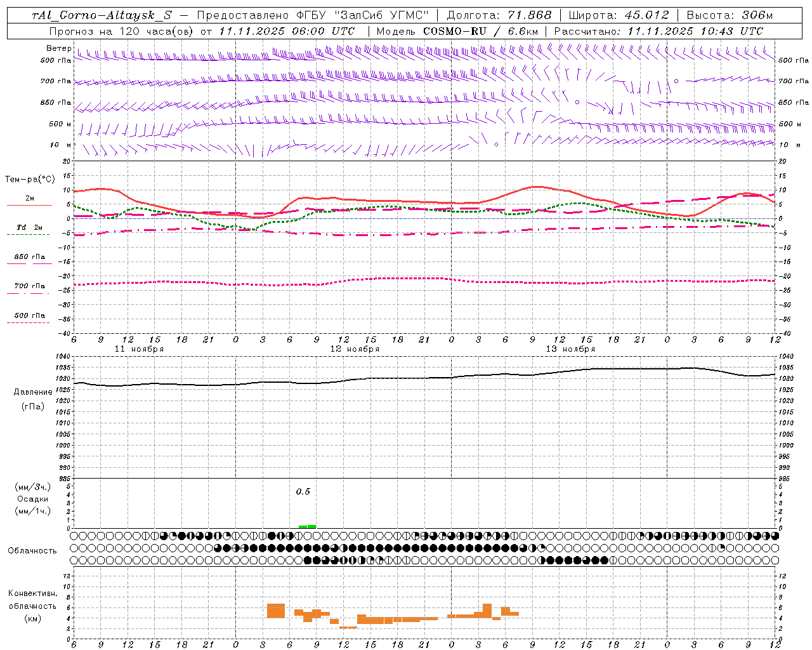Click the Высота: 306м value
This screenshot has width=812, height=650.
(730, 15)
